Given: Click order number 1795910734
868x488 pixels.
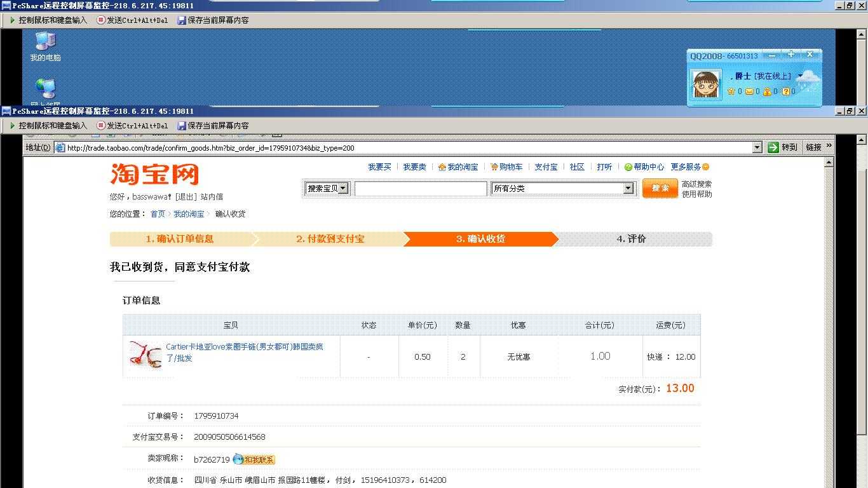Looking at the screenshot, I should [216, 416].
